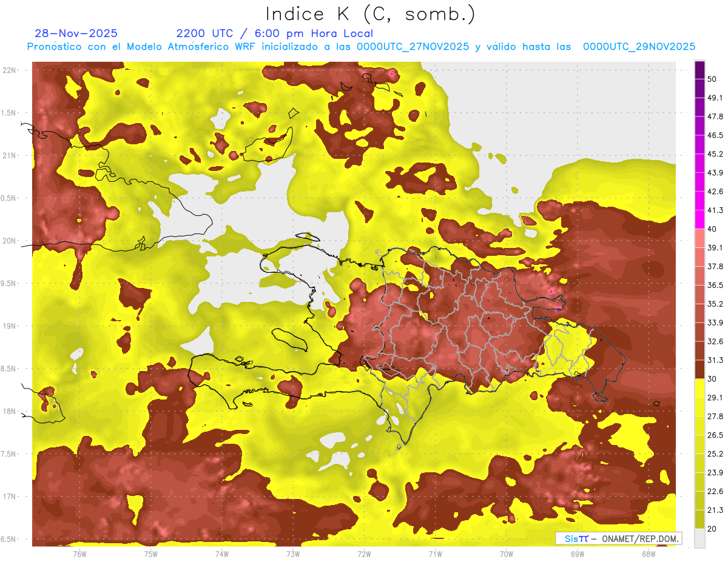Image resolution: width=728 pixels, height=562 pixels.
Task: Click the colorbar value 41.3
Action: [715, 210]
